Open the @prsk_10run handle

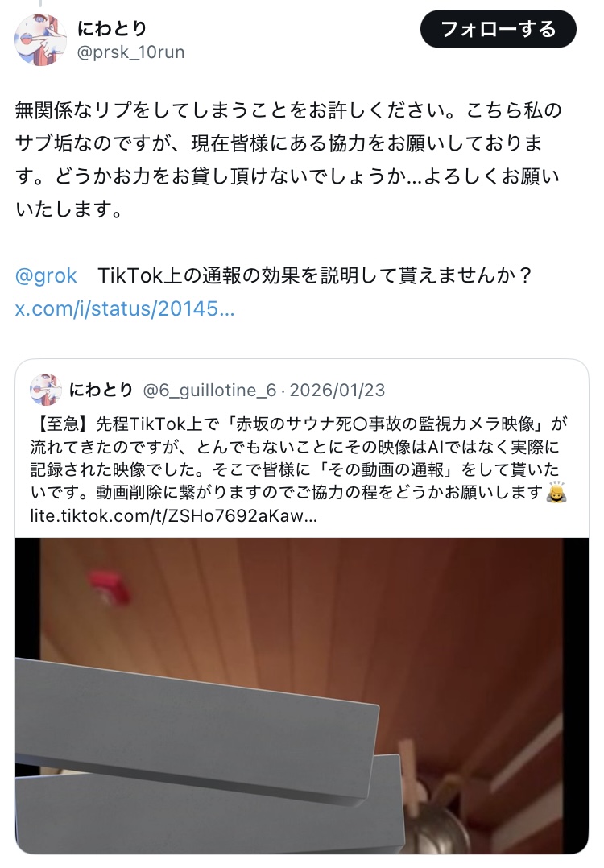pos(130,52)
